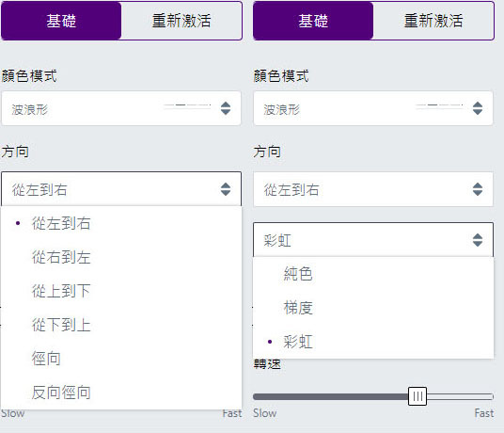The image size is (504, 433).
Task: Click the 轉速 speed slider handle
Action: pyautogui.click(x=417, y=396)
